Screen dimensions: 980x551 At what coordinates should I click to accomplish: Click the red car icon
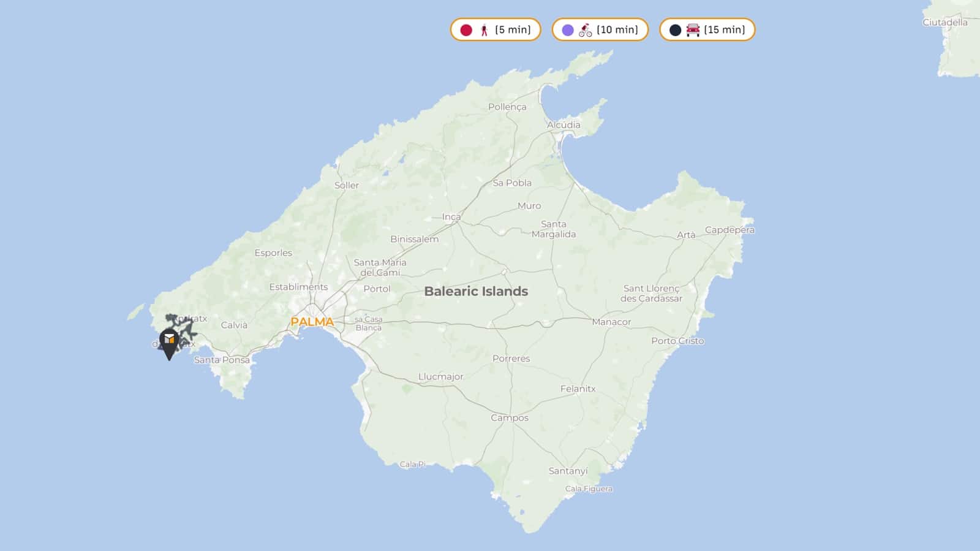pyautogui.click(x=693, y=30)
